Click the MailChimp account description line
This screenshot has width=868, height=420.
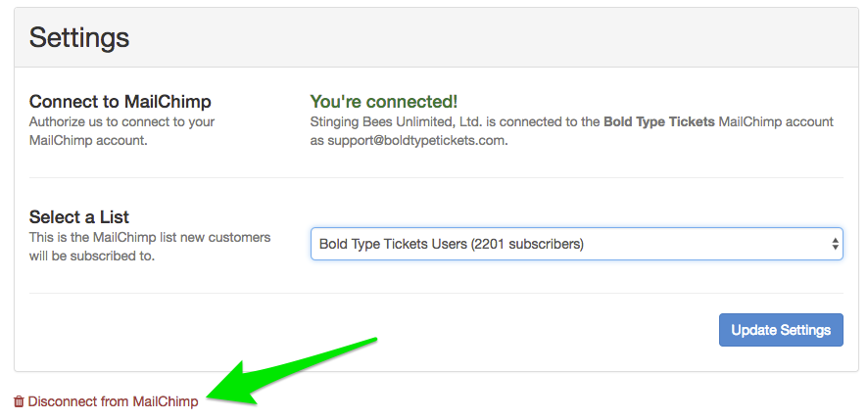(x=572, y=130)
